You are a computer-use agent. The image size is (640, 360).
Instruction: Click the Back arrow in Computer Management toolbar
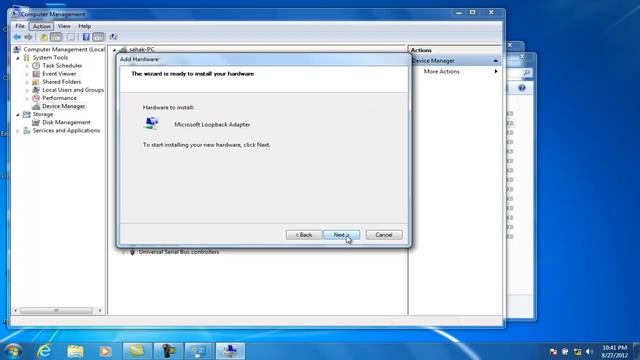(x=17, y=37)
